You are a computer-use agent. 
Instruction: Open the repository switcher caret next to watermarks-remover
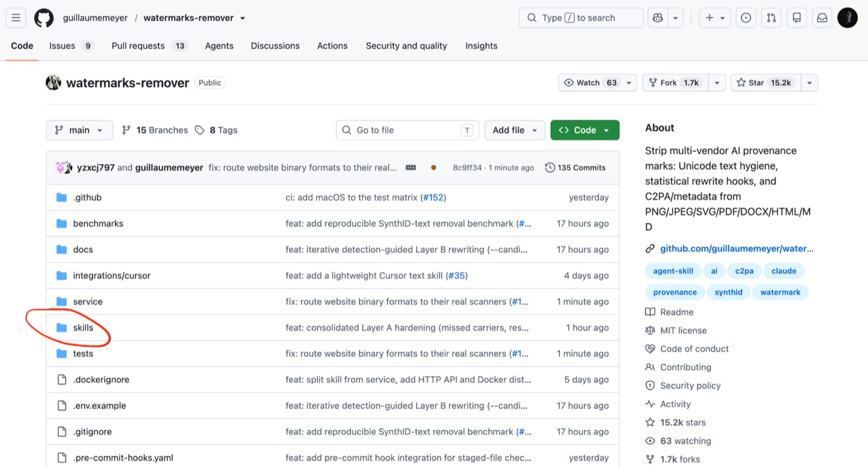coord(242,18)
